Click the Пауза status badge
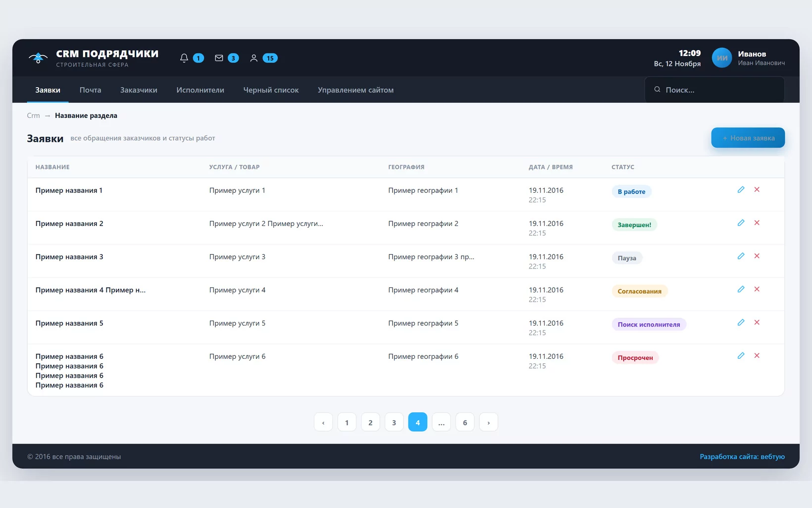The height and width of the screenshot is (508, 812). (627, 258)
